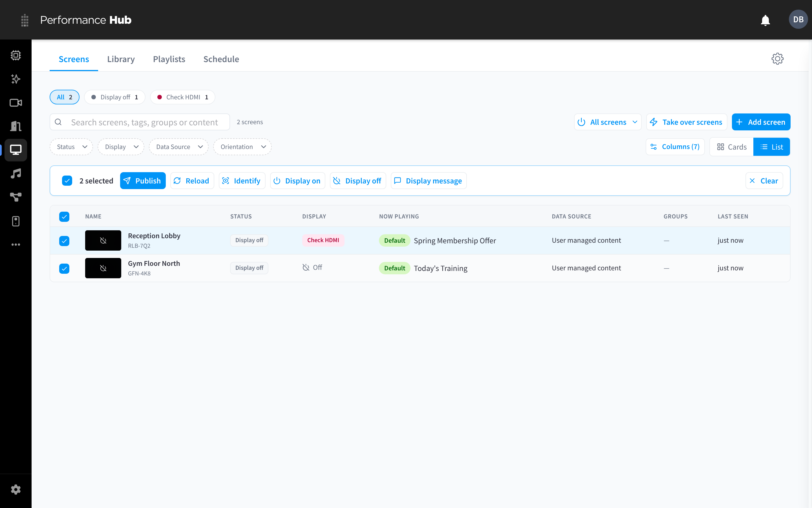Screen dimensions: 812x508
Task: Click Display off status badge for Reception Lobby
Action: click(249, 240)
